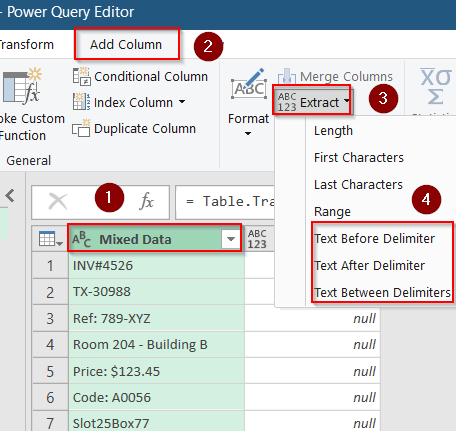
Task: Click the ABC text type icon of Mixed Data
Action: point(81,239)
